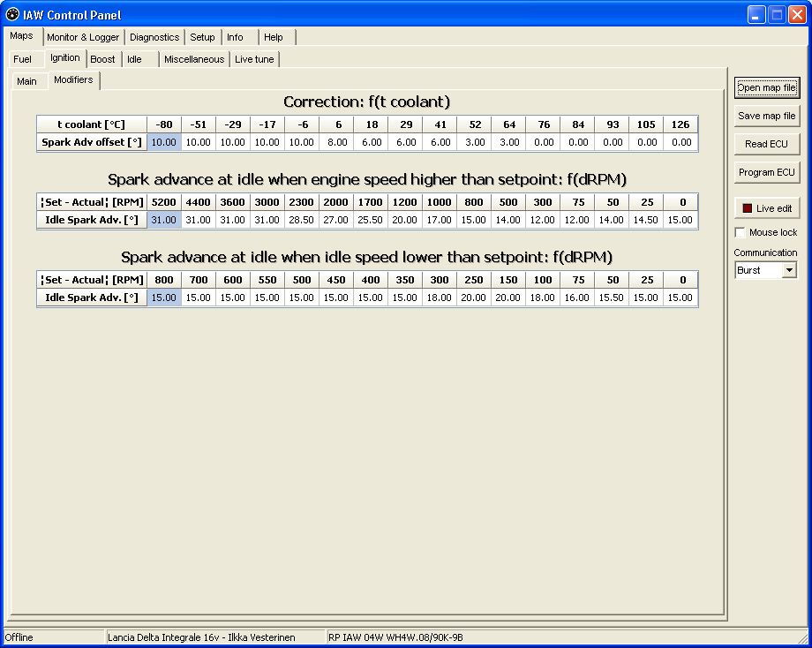
Task: Select the 28.50 idle spark advance cell
Action: coord(302,220)
